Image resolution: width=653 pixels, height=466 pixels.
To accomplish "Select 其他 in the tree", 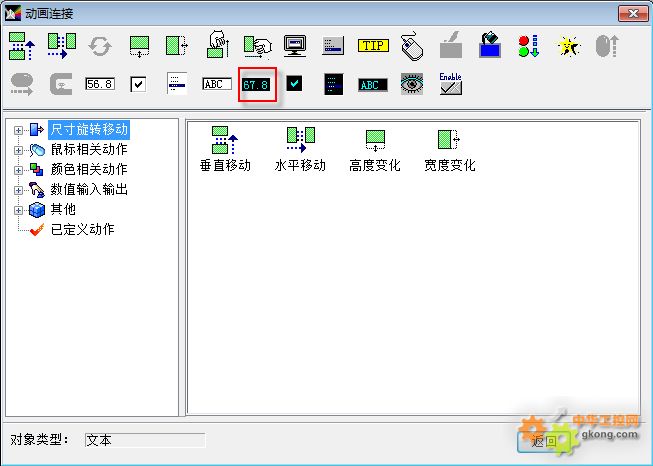I will point(63,209).
